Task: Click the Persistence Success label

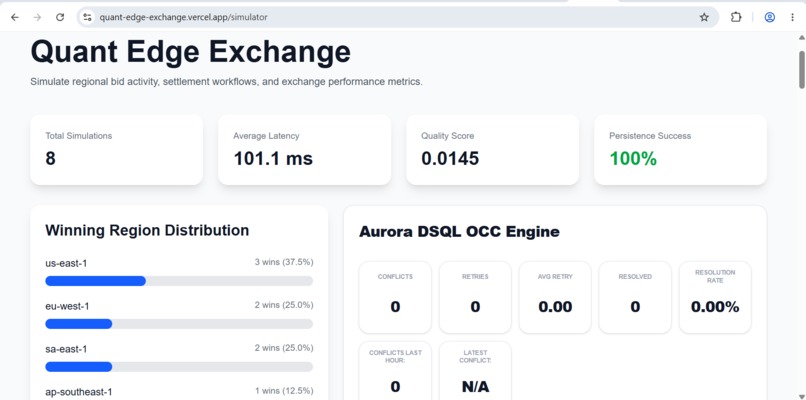Action: coord(650,136)
